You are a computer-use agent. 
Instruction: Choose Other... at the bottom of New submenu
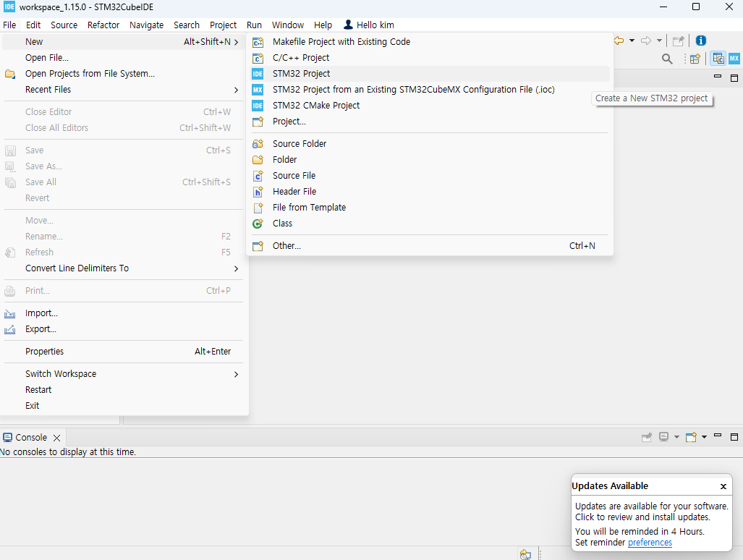coord(287,245)
